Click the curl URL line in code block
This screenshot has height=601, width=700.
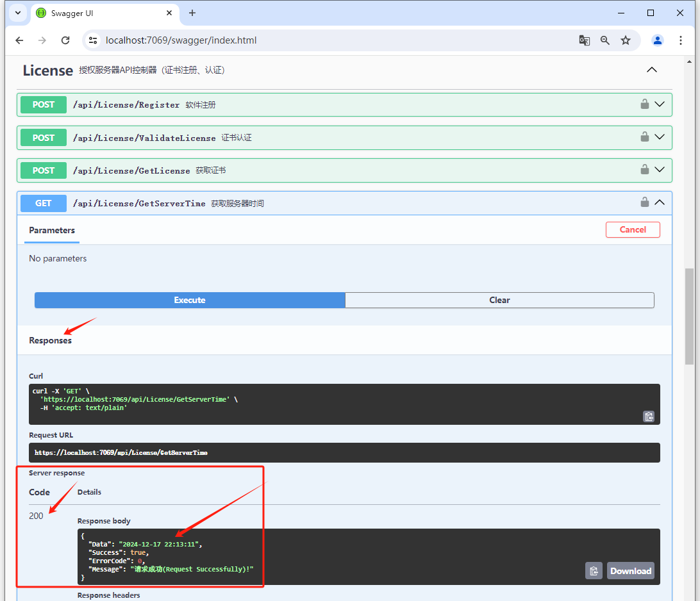pyautogui.click(x=135, y=399)
